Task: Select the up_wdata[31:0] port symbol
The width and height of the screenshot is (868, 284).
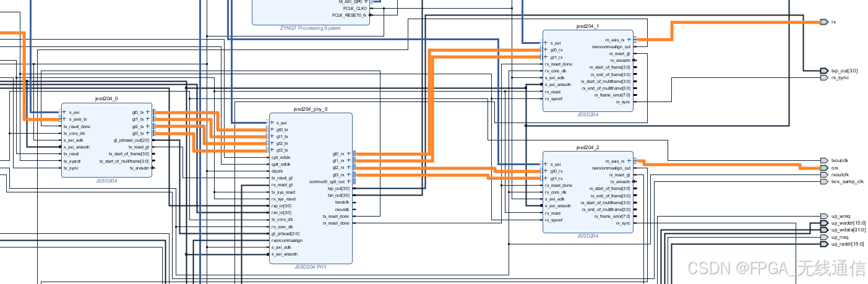Action: (824, 230)
